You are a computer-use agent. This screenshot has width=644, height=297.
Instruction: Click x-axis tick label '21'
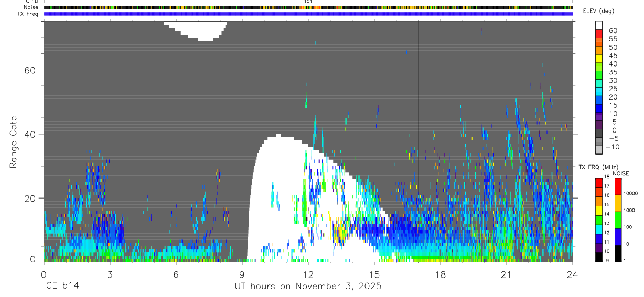507,274
